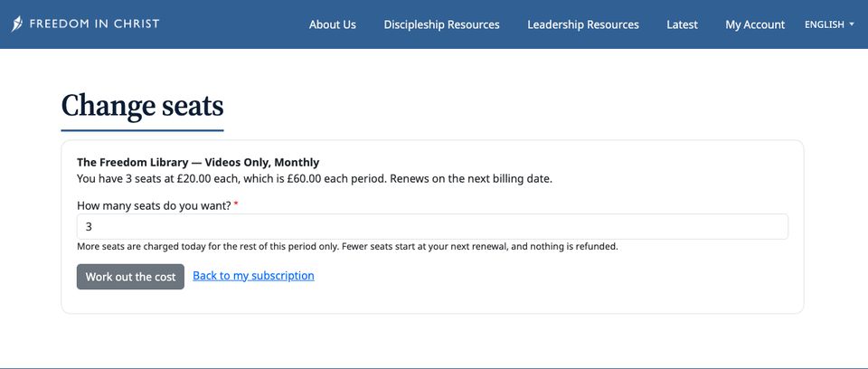The image size is (868, 369).
Task: Select the Change seats heading
Action: (142, 106)
